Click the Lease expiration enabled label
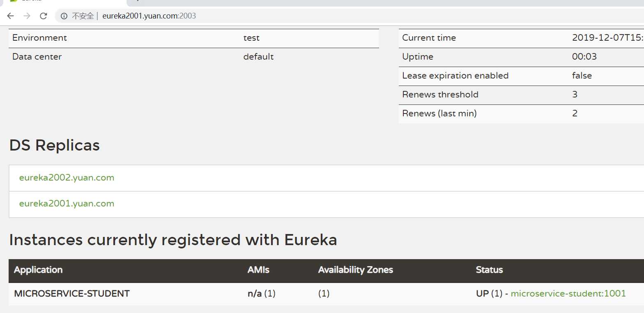The height and width of the screenshot is (313, 644). click(455, 76)
